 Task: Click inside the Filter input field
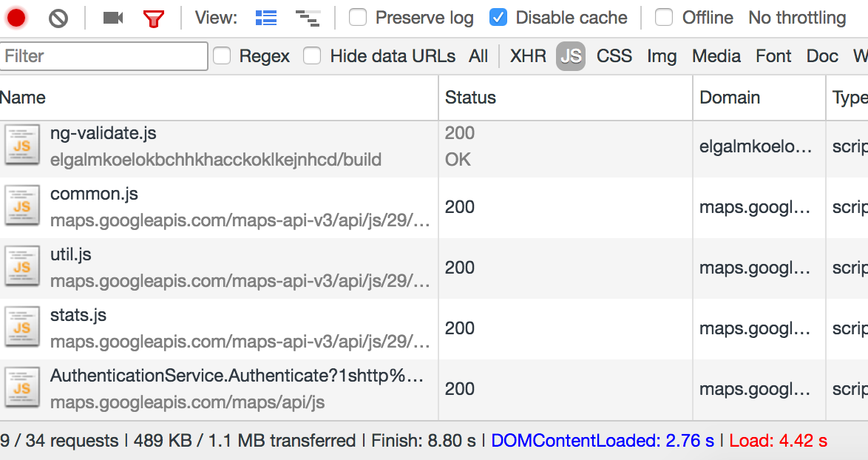[x=104, y=55]
